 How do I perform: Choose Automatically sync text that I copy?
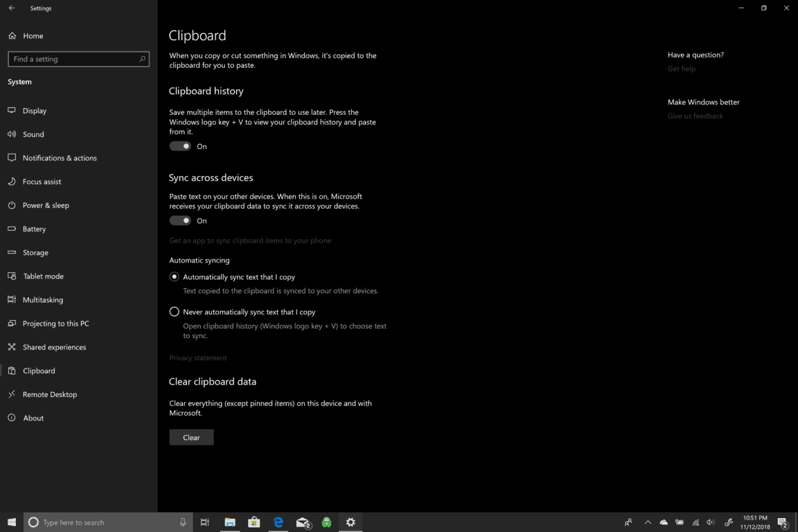click(x=175, y=277)
